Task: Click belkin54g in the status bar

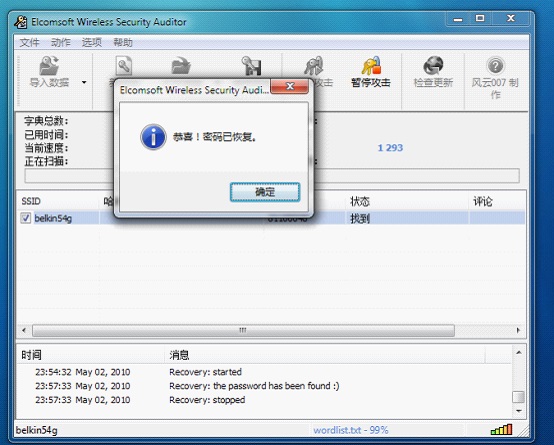Action: 37,430
